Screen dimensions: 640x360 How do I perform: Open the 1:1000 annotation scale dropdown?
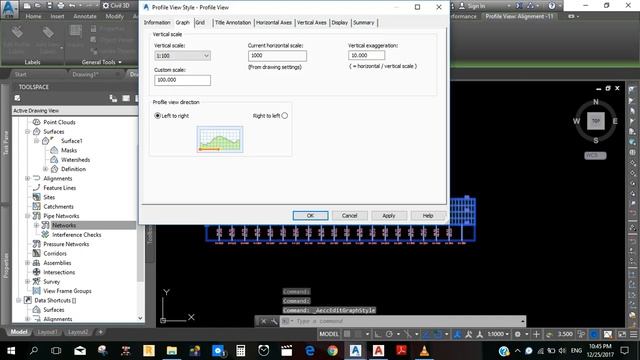click(498, 334)
